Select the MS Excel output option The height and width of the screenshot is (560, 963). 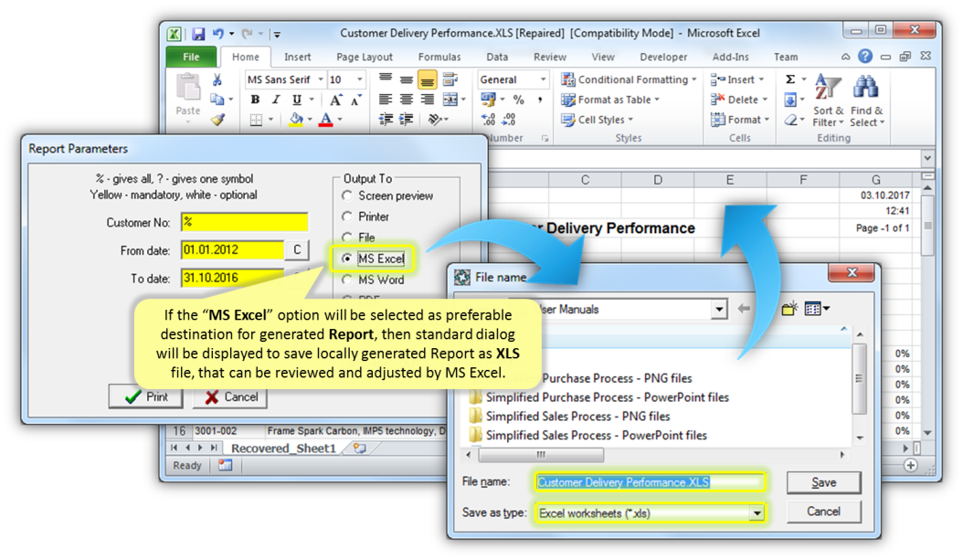(x=347, y=259)
